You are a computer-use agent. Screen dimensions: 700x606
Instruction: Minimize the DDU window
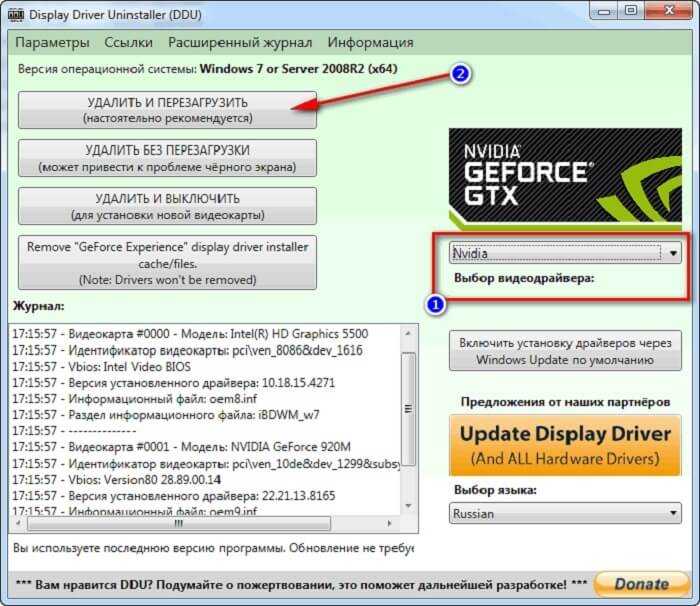coord(604,11)
